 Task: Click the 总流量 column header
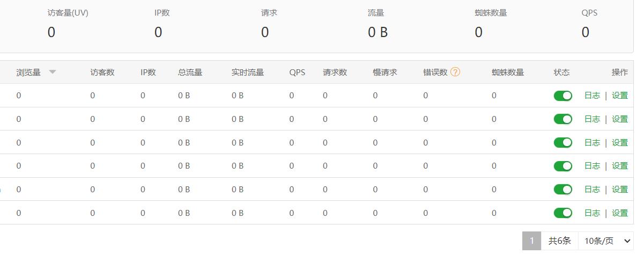(x=190, y=72)
